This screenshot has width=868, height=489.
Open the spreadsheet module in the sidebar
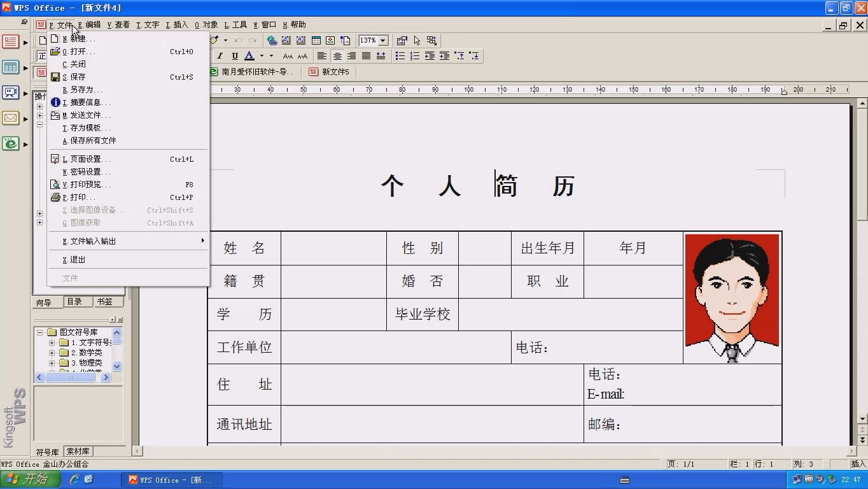(x=11, y=67)
